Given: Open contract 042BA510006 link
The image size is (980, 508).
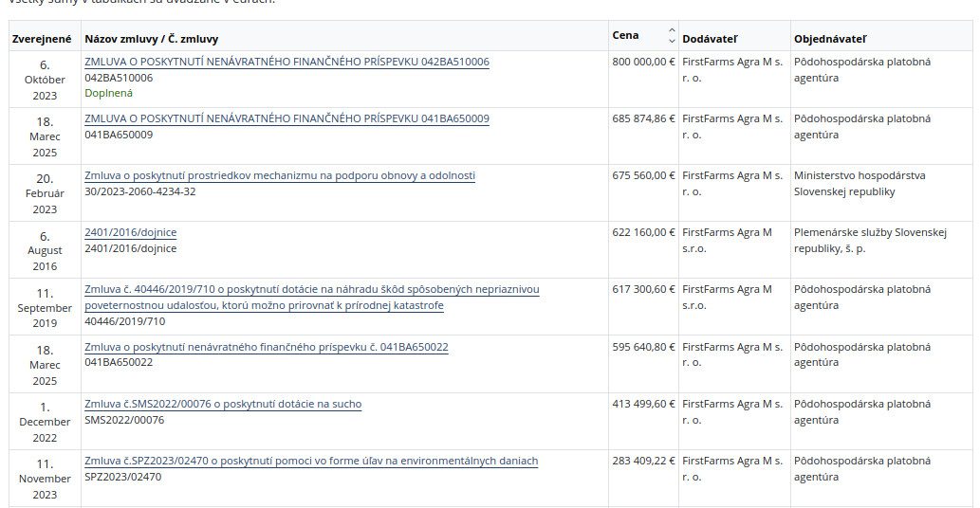Looking at the screenshot, I should click(x=287, y=62).
